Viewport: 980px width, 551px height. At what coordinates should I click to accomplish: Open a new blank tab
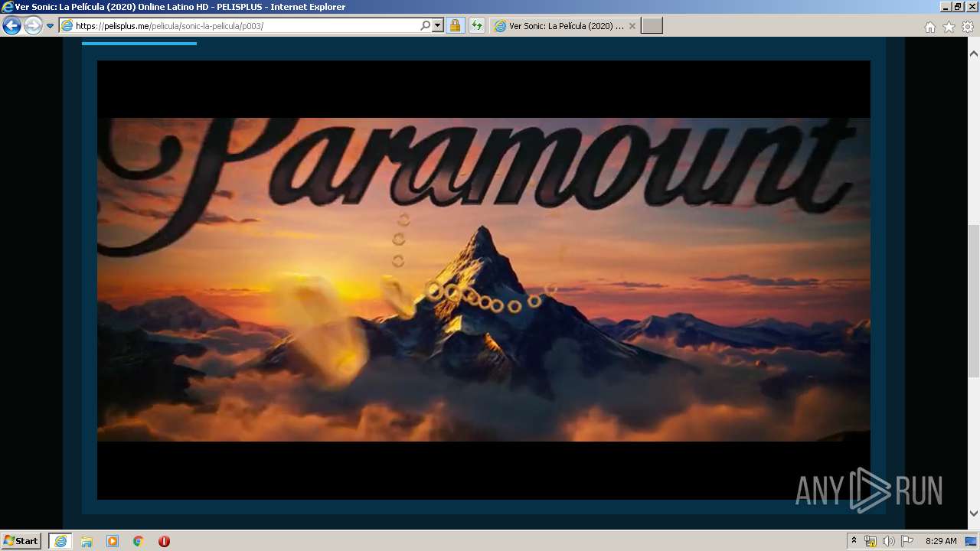(x=652, y=25)
